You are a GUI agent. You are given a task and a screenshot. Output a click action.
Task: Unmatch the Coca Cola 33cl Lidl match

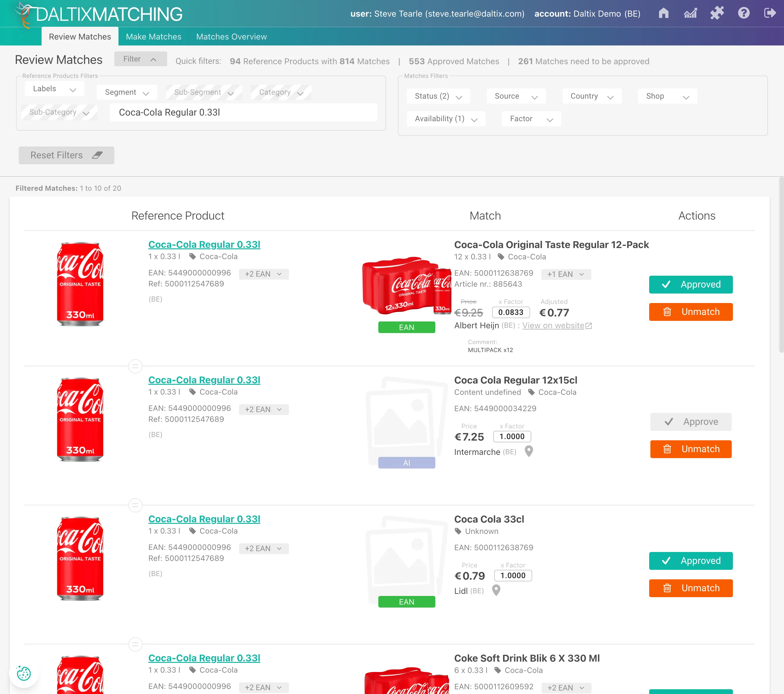click(691, 588)
